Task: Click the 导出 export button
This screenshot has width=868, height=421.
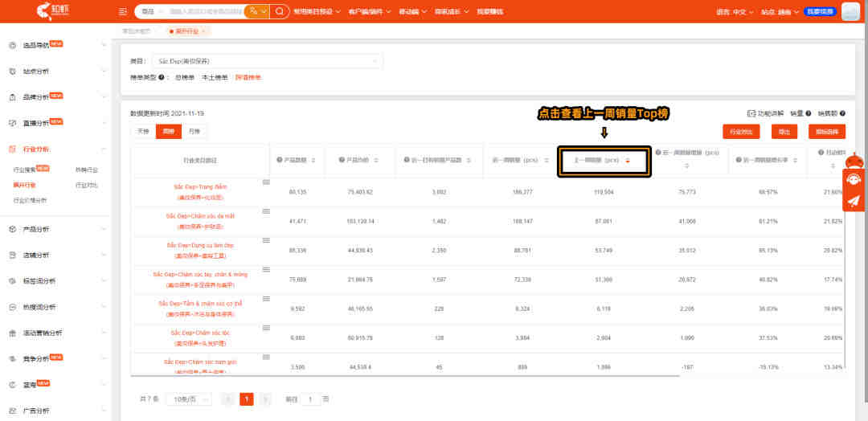Action: (784, 132)
